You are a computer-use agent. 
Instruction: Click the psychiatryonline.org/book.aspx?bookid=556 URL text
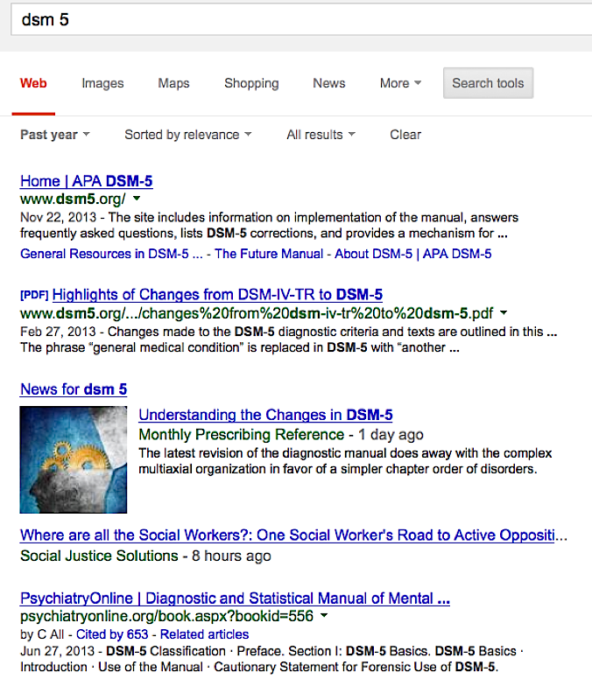coord(166,617)
